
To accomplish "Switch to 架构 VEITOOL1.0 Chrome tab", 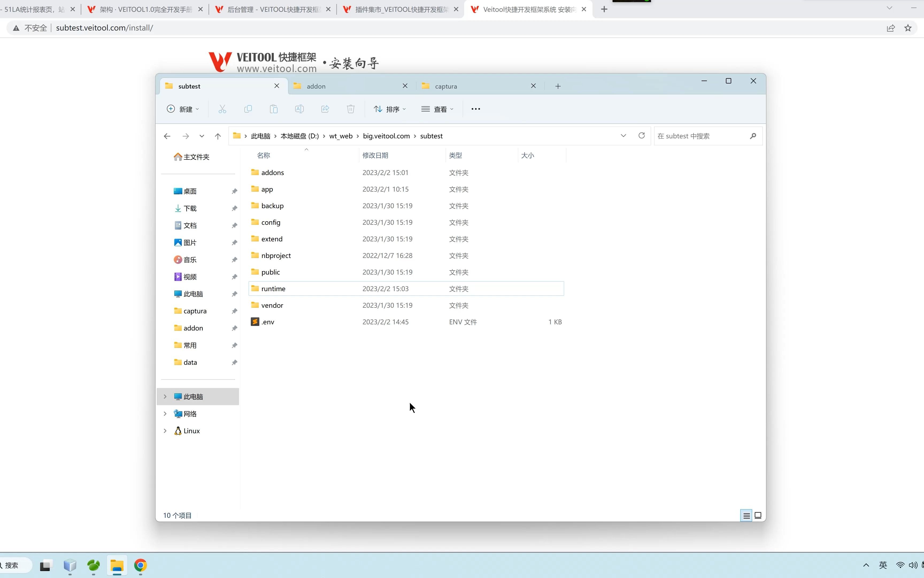I will click(x=145, y=9).
